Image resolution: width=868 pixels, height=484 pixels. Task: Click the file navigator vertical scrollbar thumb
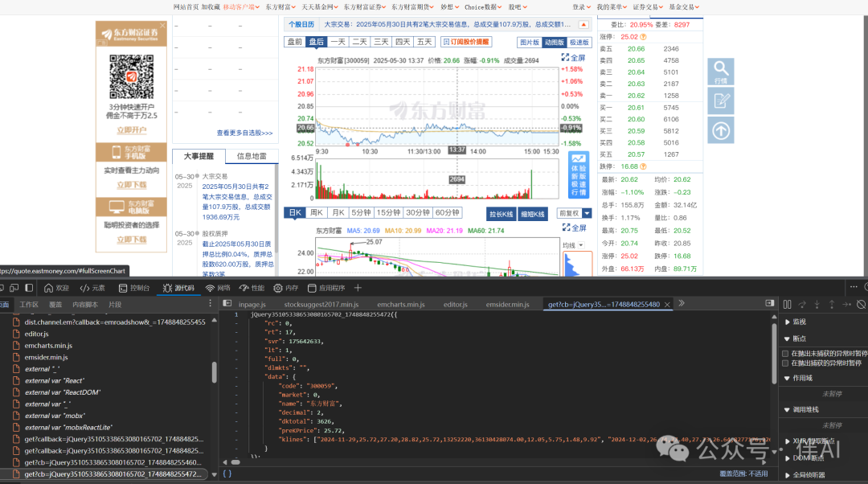[x=215, y=372]
